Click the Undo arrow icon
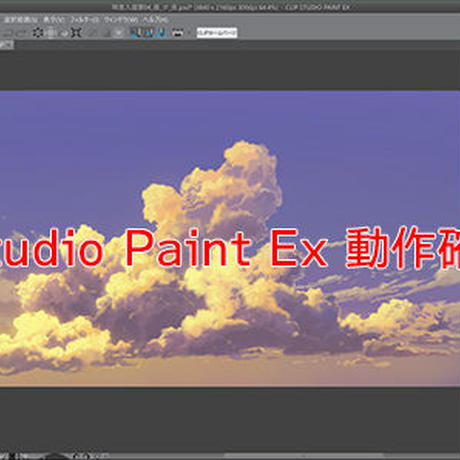Image resolution: width=460 pixels, height=460 pixels. pyautogui.click(x=7, y=33)
